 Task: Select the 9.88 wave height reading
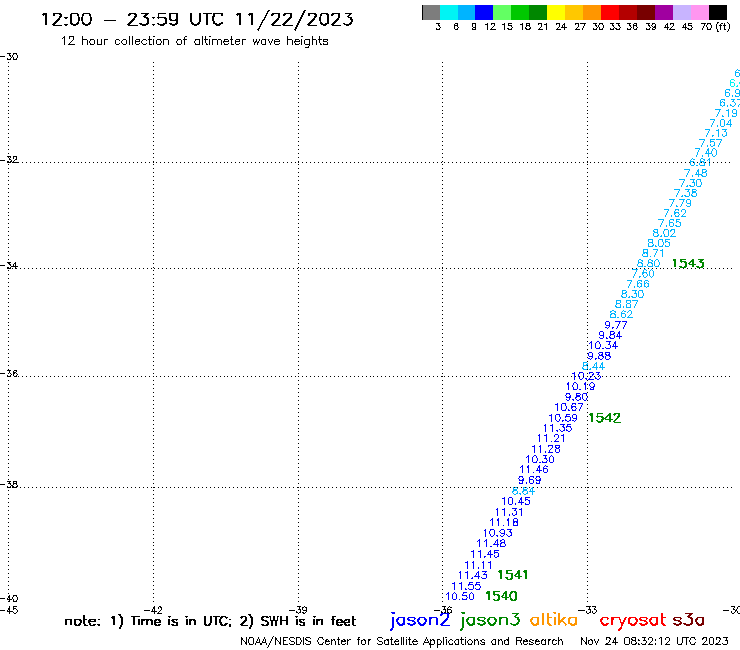point(599,356)
